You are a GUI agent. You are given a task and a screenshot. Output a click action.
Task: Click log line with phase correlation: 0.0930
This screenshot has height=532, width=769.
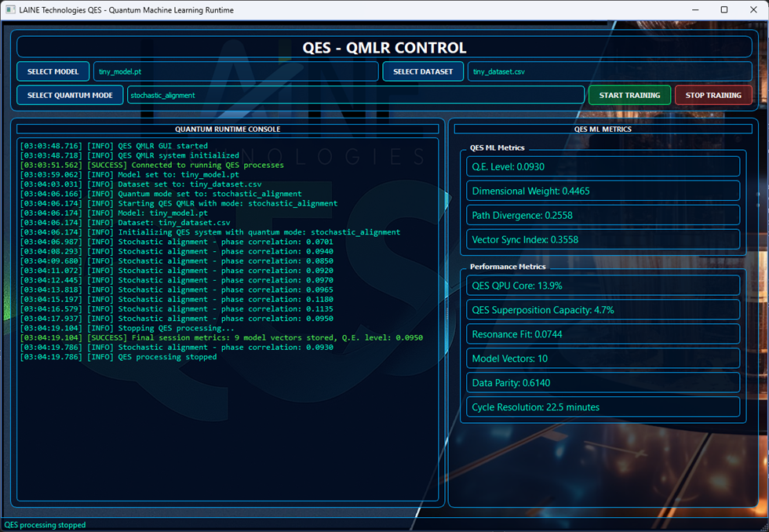tap(177, 347)
